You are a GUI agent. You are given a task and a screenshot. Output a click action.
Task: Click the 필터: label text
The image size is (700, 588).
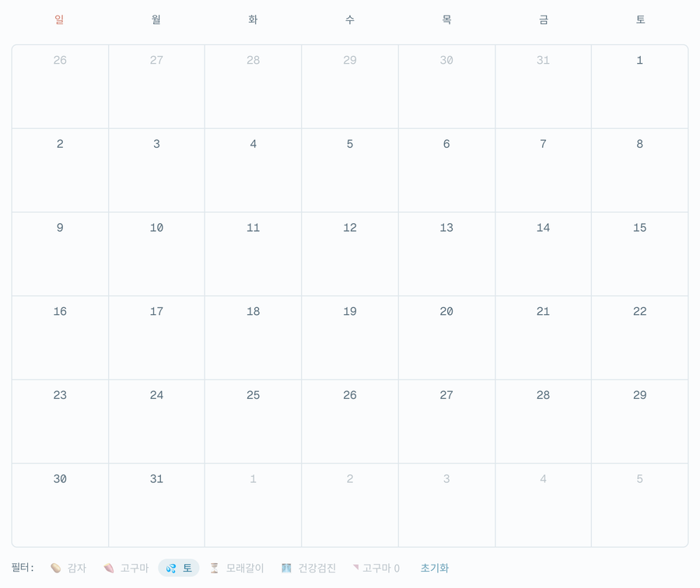point(23,568)
